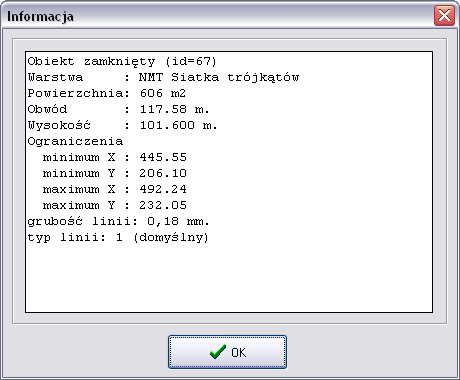This screenshot has width=460, height=380.
Task: Click the 'Obiekt zamknięty (id=67)' line
Action: (x=122, y=61)
